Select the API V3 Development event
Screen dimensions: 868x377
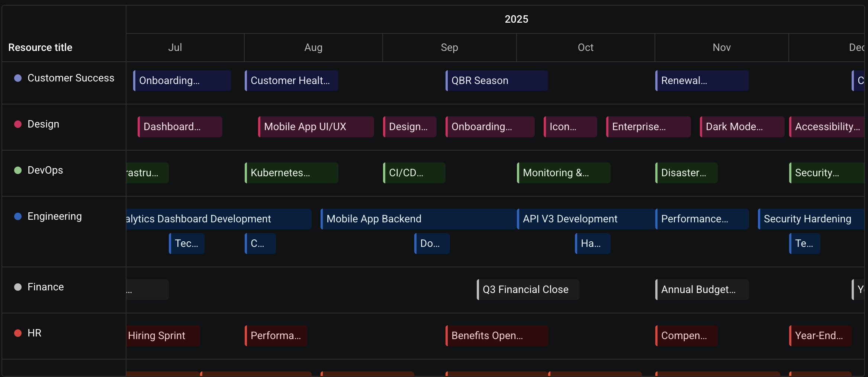[x=586, y=219]
